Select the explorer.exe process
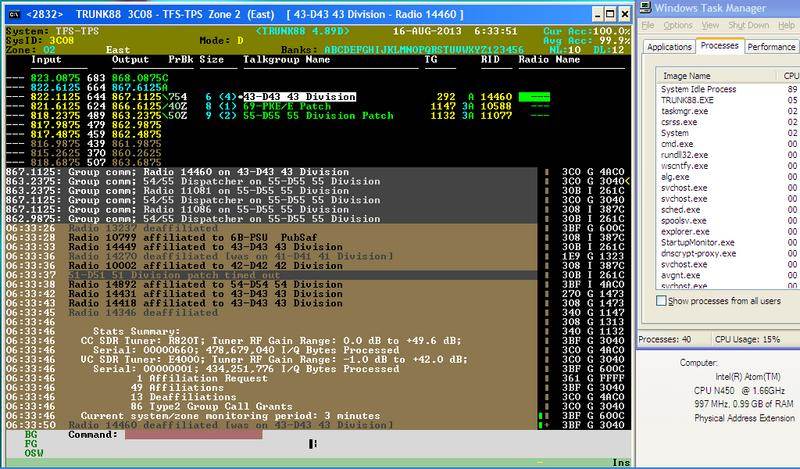800x469 pixels. coord(728,232)
